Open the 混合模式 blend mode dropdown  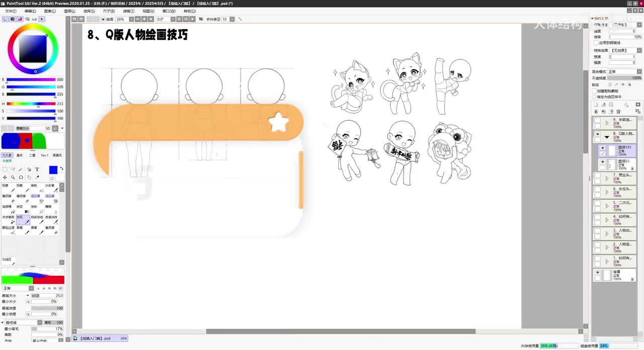coord(625,71)
